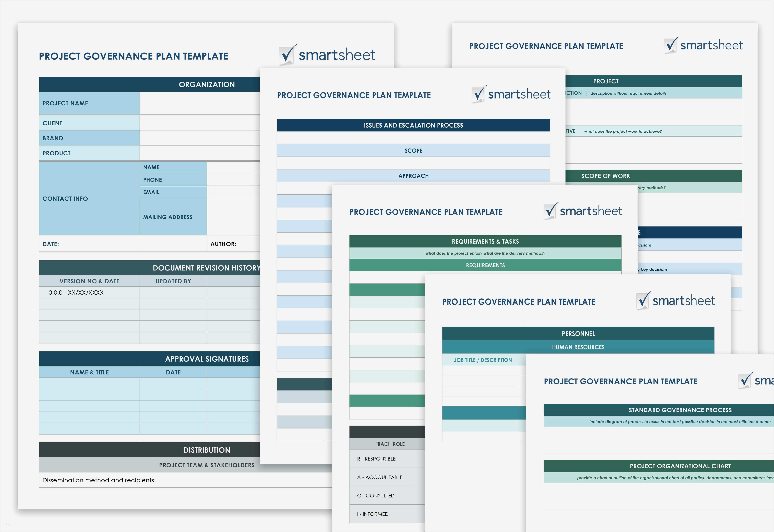
Task: Click Smartsheet logo on Issues and Escalation page
Action: coord(511,94)
